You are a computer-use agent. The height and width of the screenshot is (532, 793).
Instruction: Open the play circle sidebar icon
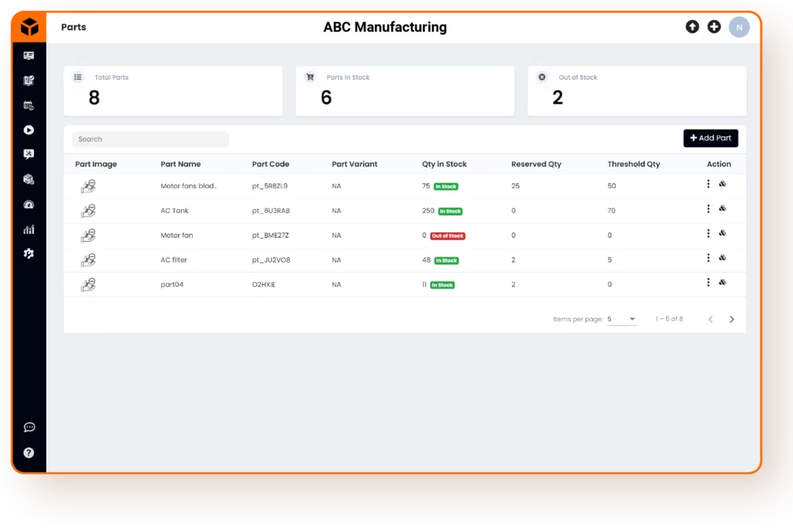[29, 130]
